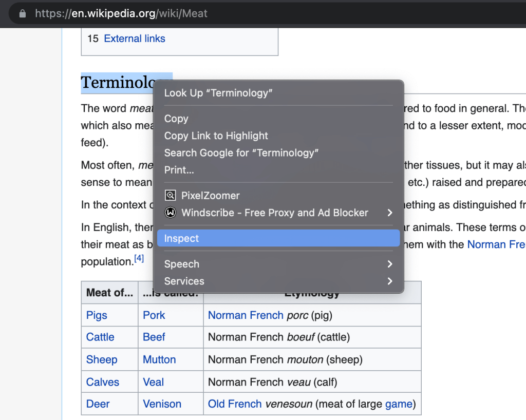This screenshot has width=526, height=420.
Task: Open the Speech menu entry
Action: pos(278,264)
